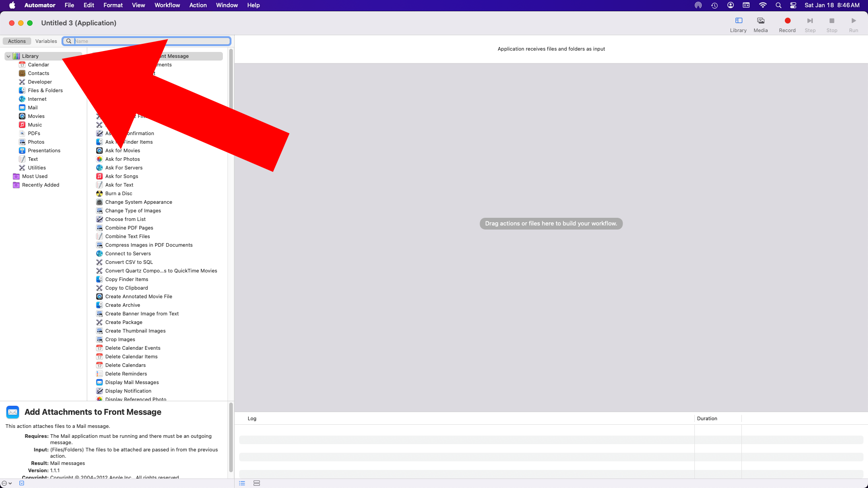The image size is (868, 488).
Task: Select the Burn a Disc action
Action: [118, 193]
